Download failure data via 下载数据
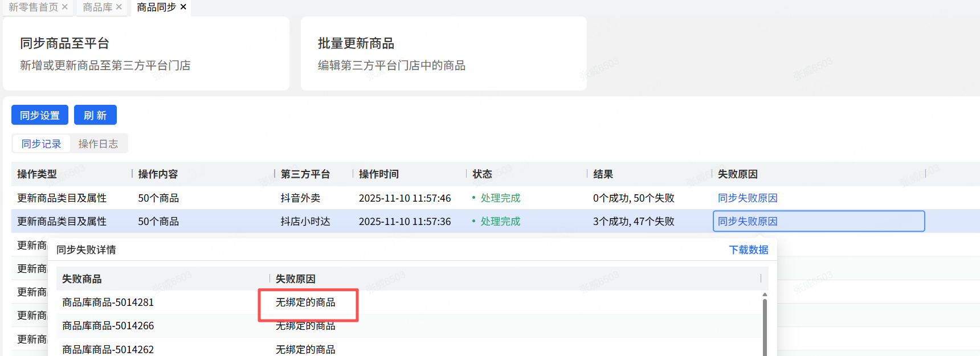The image size is (980, 356). (x=749, y=250)
